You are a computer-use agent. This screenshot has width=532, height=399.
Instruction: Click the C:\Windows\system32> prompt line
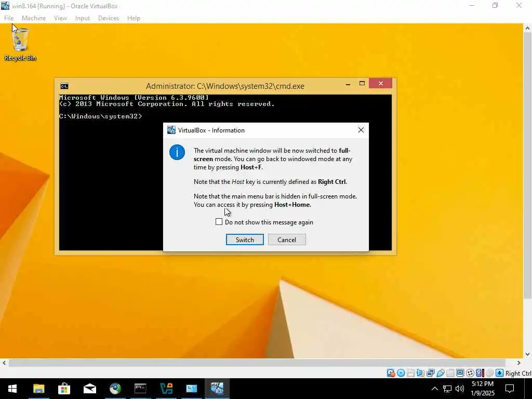point(100,116)
